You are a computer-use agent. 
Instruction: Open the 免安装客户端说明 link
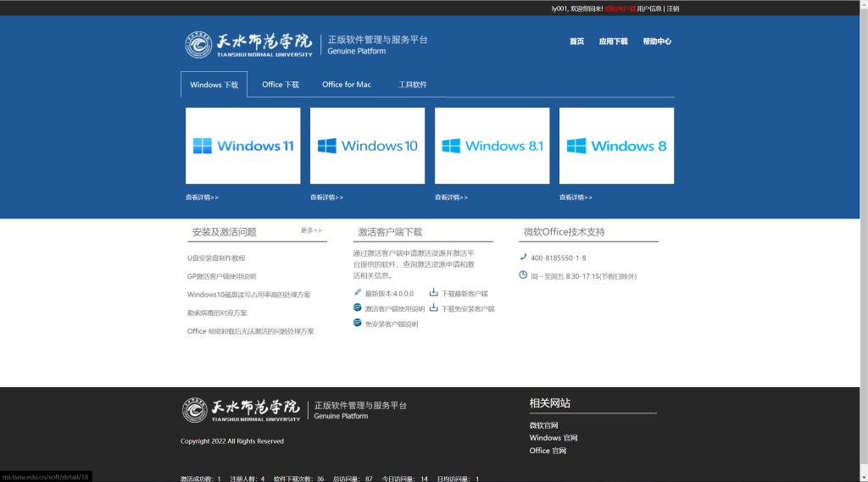click(392, 324)
